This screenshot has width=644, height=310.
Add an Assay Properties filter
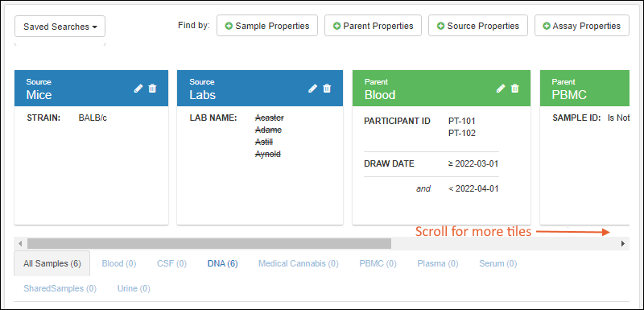point(581,26)
